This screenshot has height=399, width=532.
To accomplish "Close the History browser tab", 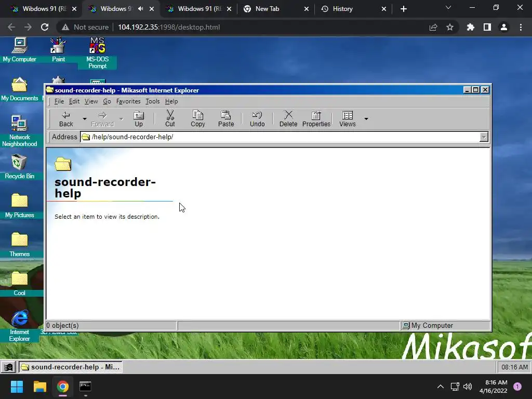I will click(384, 9).
